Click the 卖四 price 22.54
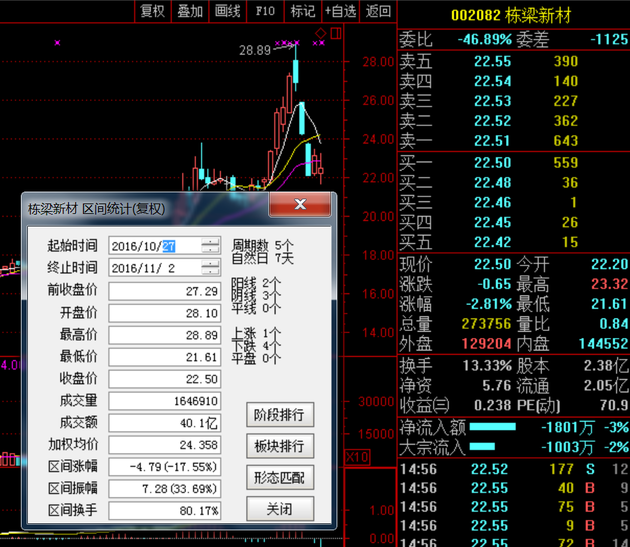This screenshot has height=547, width=630. pos(492,81)
